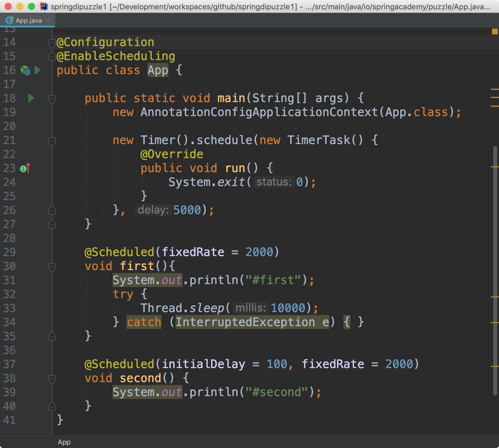Click the @Scheduled annotation on line 29
499x448 pixels.
(119, 252)
